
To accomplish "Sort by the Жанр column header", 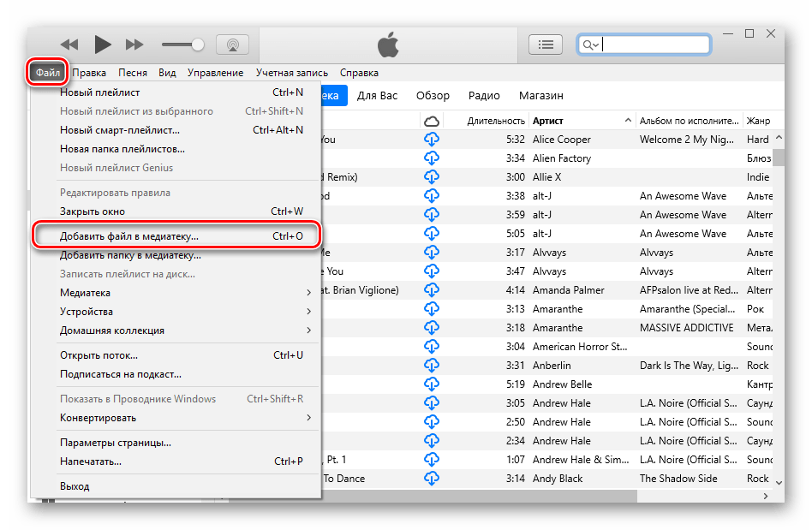I will click(x=758, y=121).
